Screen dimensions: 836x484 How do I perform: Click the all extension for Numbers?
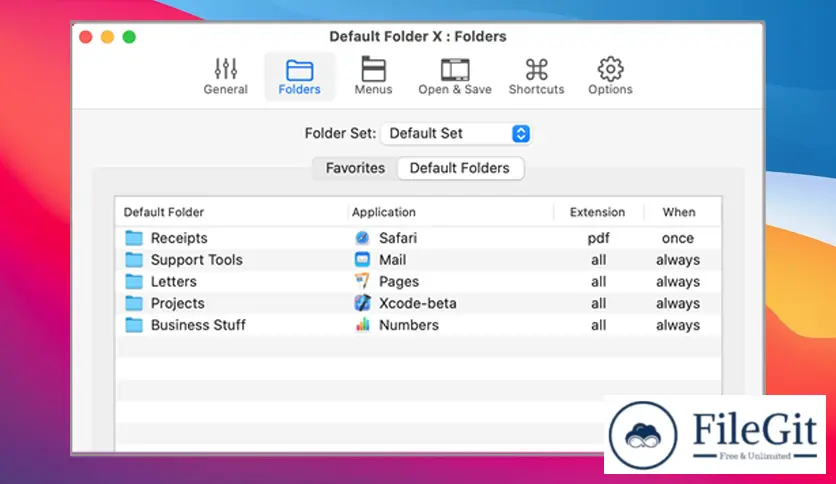coord(598,325)
